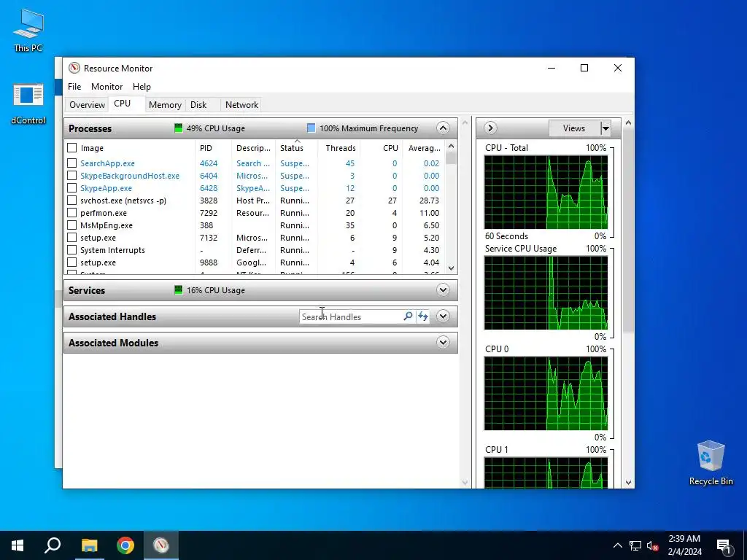
Task: Open This PC desktop icon
Action: pos(28,31)
